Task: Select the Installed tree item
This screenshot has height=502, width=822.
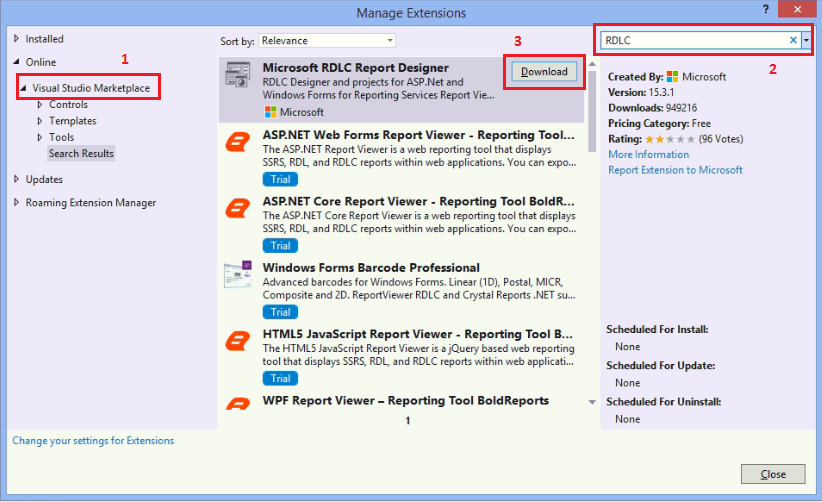Action: [x=45, y=39]
